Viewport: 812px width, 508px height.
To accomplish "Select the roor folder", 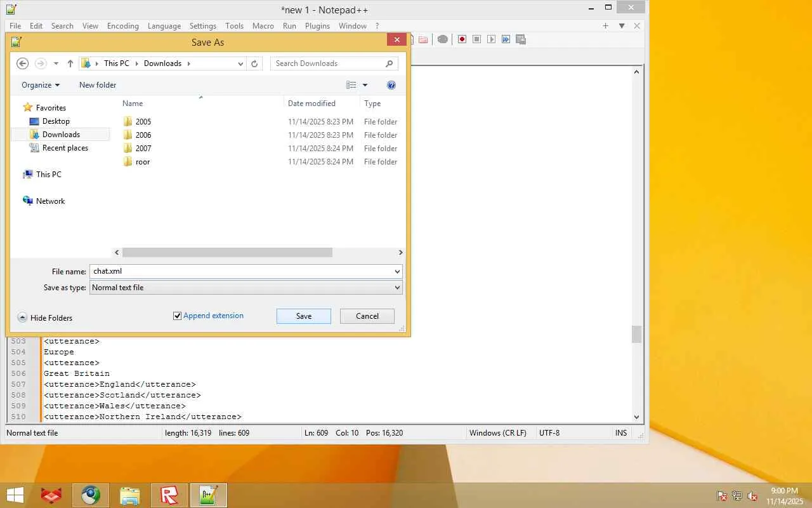I will coord(143,162).
